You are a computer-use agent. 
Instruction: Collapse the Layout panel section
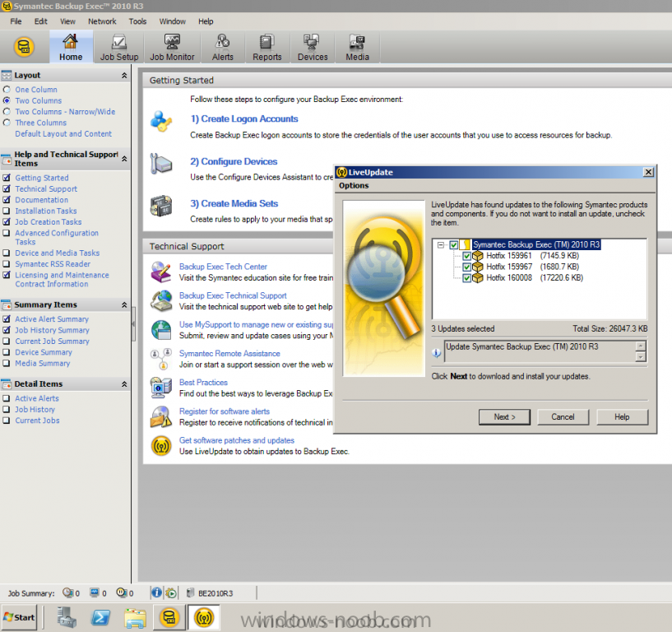[124, 75]
